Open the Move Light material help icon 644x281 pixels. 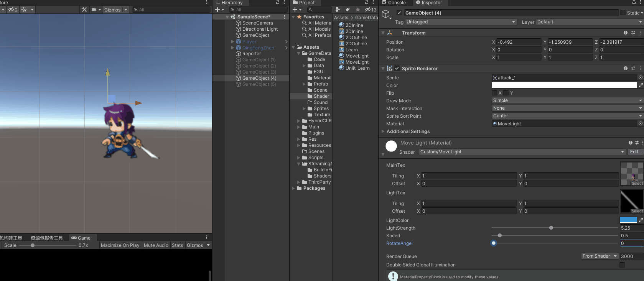pos(630,143)
